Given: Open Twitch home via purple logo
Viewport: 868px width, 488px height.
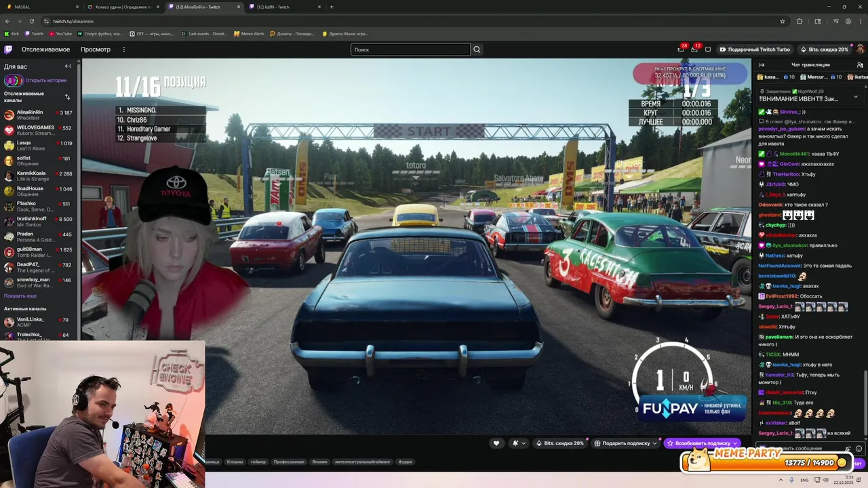Looking at the screenshot, I should pos(8,49).
